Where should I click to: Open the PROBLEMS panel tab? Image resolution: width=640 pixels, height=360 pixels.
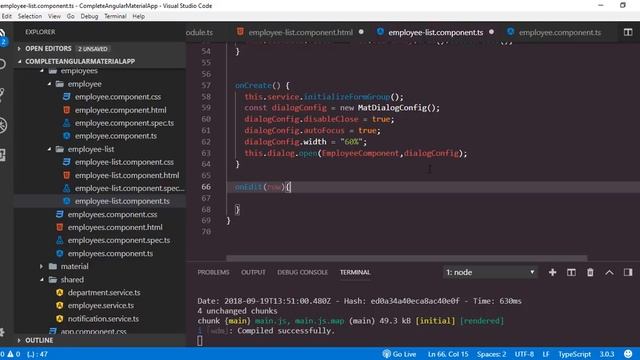click(213, 272)
